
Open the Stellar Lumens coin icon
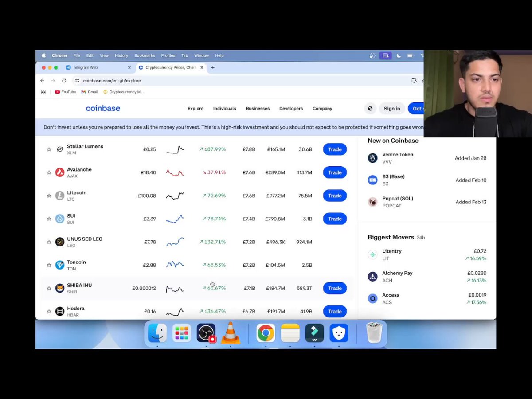click(x=60, y=149)
